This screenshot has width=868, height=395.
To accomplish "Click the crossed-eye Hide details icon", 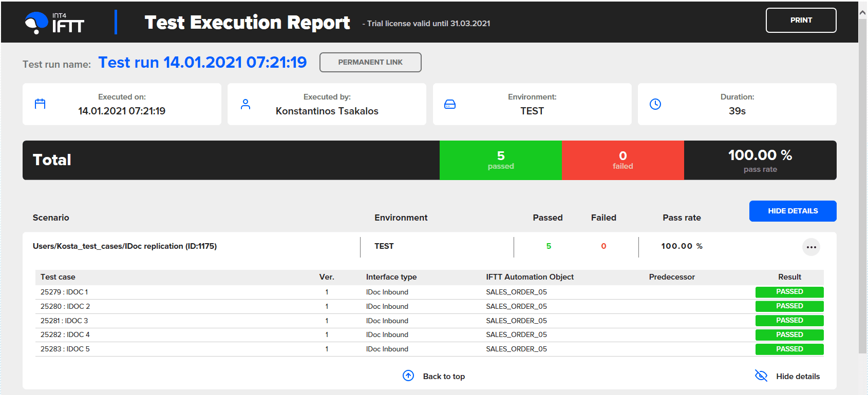I will click(761, 376).
